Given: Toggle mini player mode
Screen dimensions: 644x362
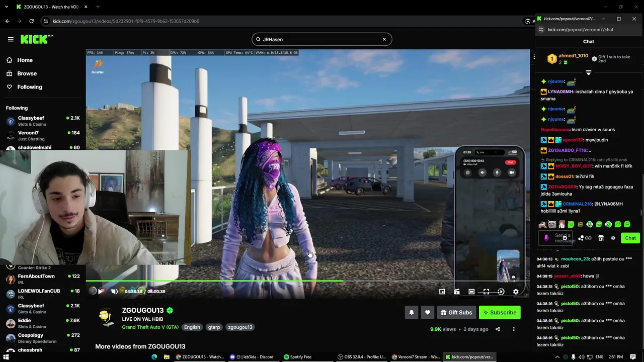Looking at the screenshot, I should (442, 292).
